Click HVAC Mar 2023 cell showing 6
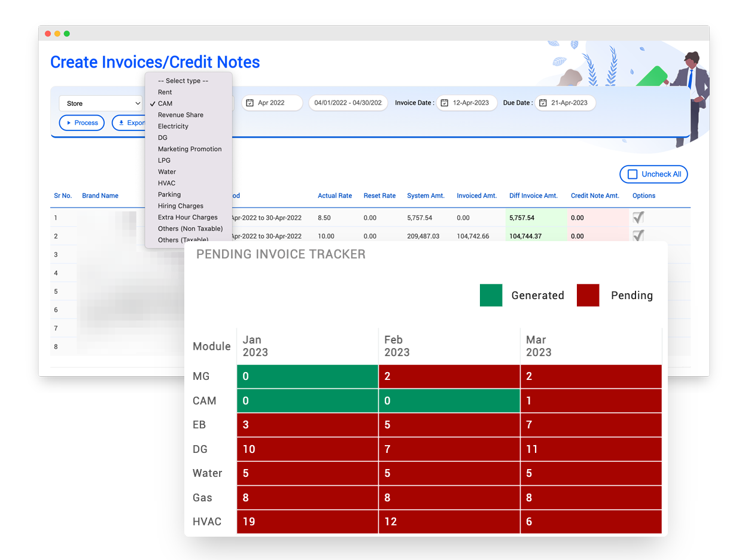This screenshot has height=560, width=748. tap(591, 522)
